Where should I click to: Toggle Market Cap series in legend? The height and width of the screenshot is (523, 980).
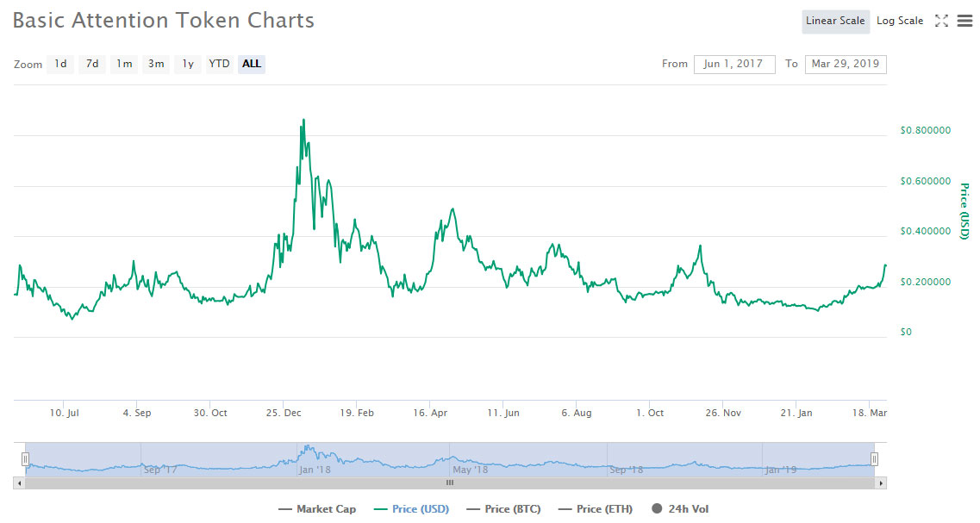[317, 509]
